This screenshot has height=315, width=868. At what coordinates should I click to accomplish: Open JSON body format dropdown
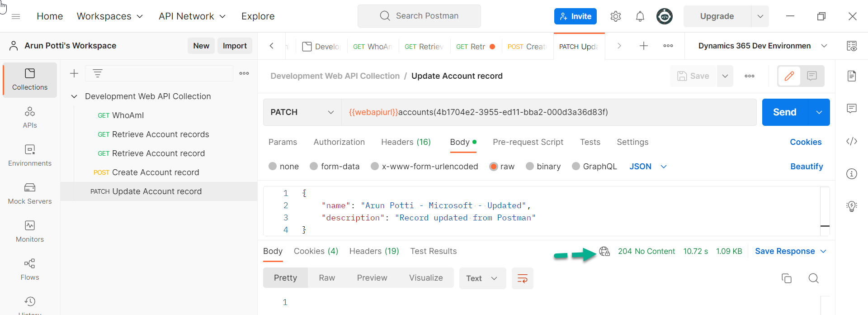point(648,166)
